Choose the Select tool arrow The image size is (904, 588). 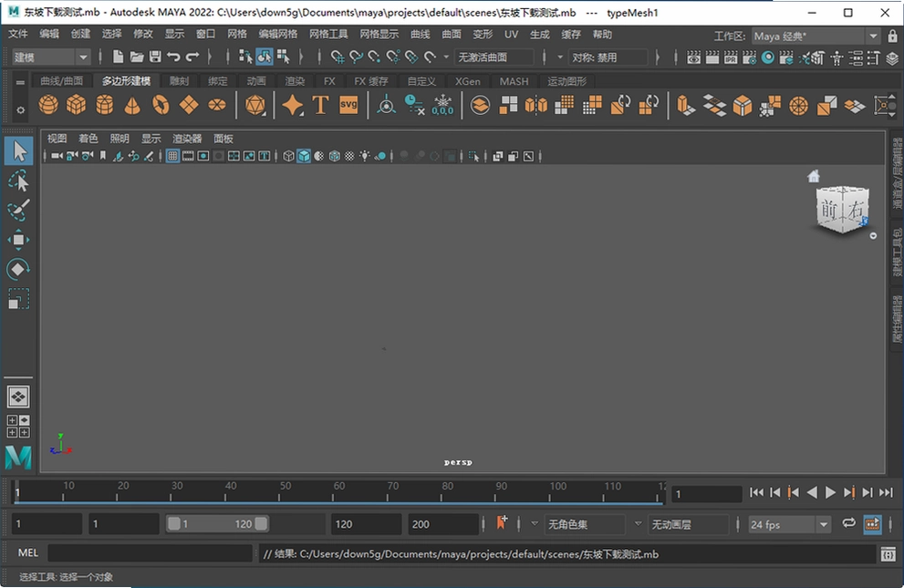[18, 151]
